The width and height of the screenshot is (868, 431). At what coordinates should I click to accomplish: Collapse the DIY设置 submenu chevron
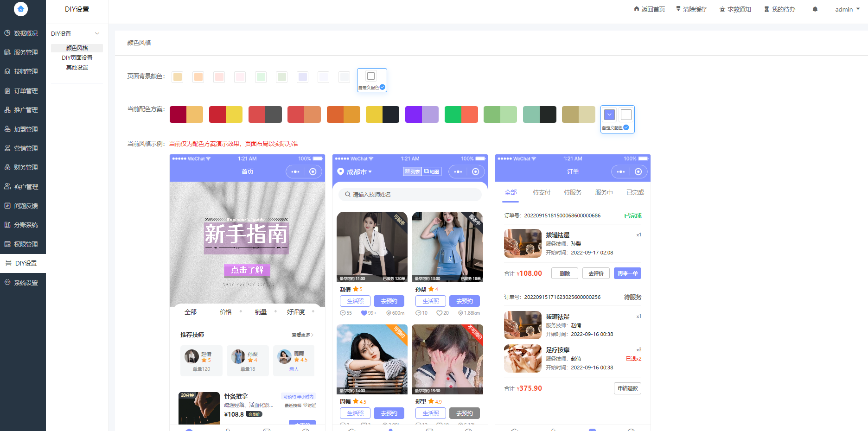tap(97, 33)
